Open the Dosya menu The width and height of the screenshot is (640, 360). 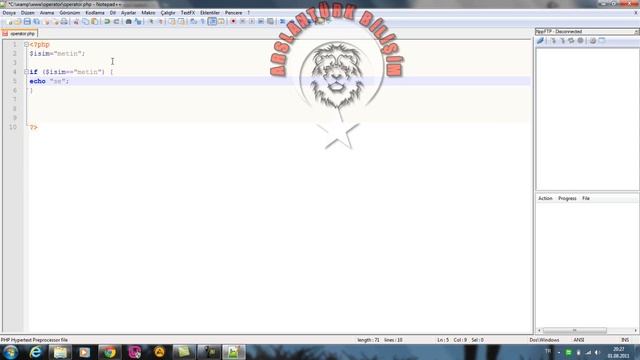click(9, 13)
